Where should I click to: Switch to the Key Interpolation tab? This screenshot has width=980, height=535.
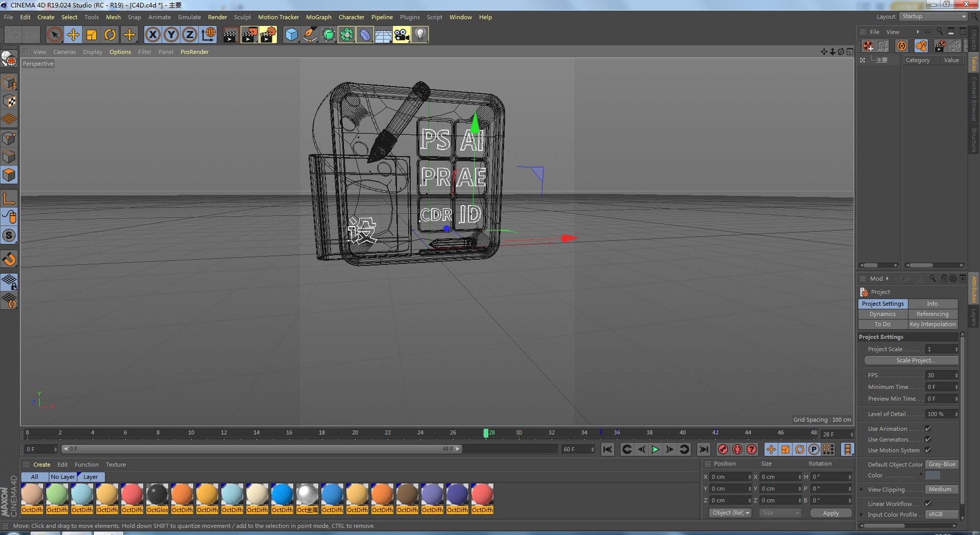(x=933, y=324)
